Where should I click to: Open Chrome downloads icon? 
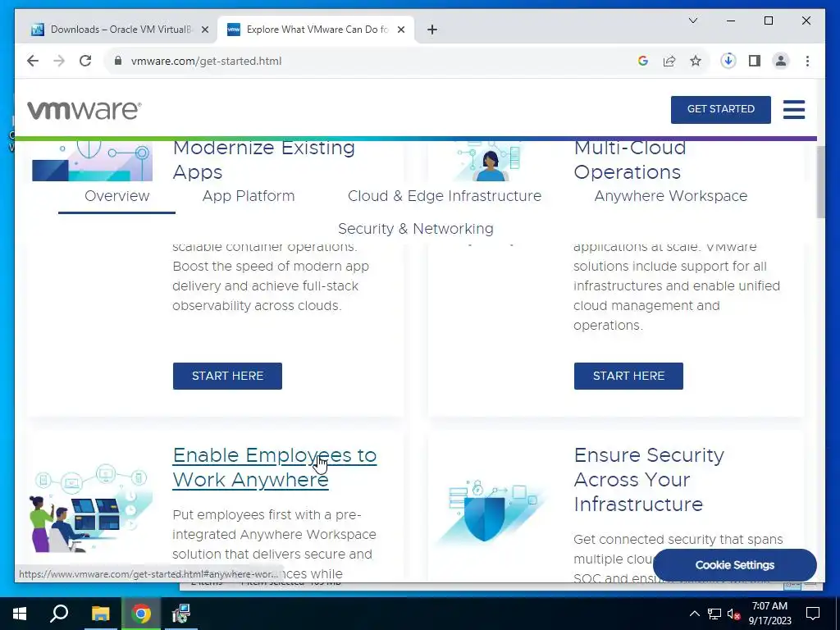pos(728,61)
